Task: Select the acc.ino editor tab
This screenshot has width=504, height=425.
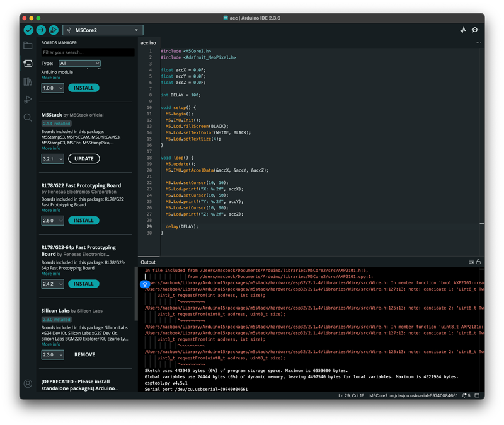Action: pos(149,42)
